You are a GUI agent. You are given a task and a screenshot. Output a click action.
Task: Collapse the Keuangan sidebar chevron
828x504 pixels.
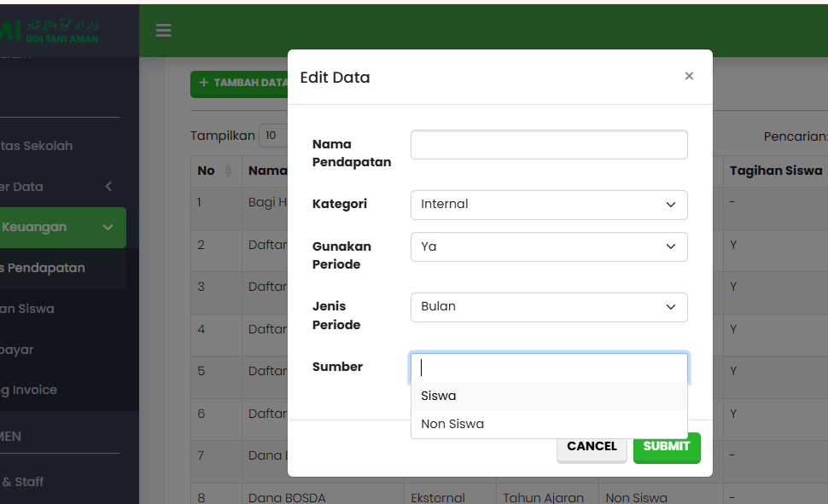point(108,228)
